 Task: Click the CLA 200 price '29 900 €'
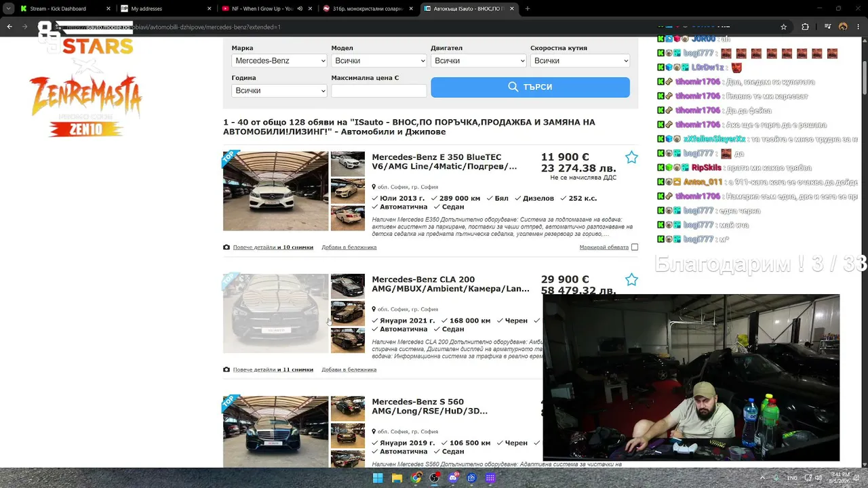pos(565,279)
